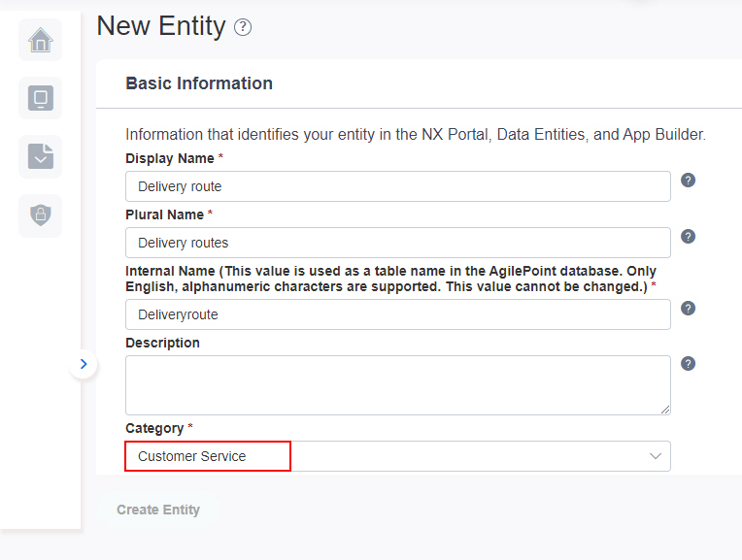Click the Description box resize handle
Viewport: 742px width, 560px height.
tap(665, 410)
